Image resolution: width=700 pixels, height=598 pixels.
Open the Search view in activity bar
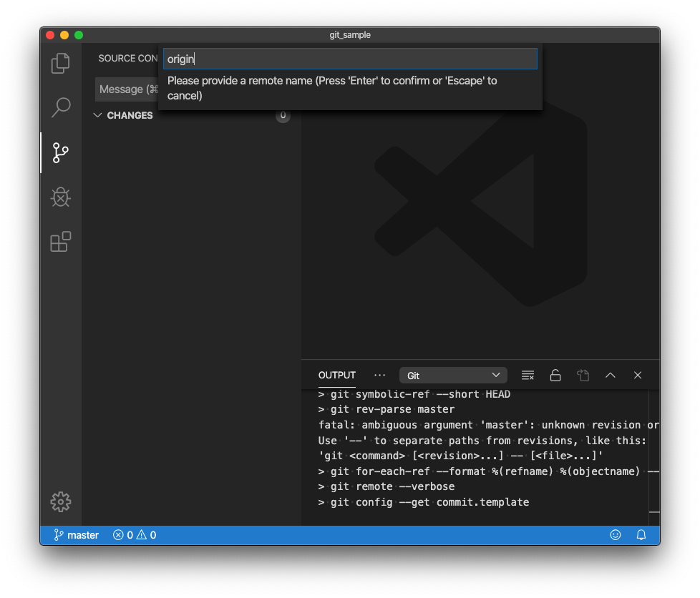61,107
